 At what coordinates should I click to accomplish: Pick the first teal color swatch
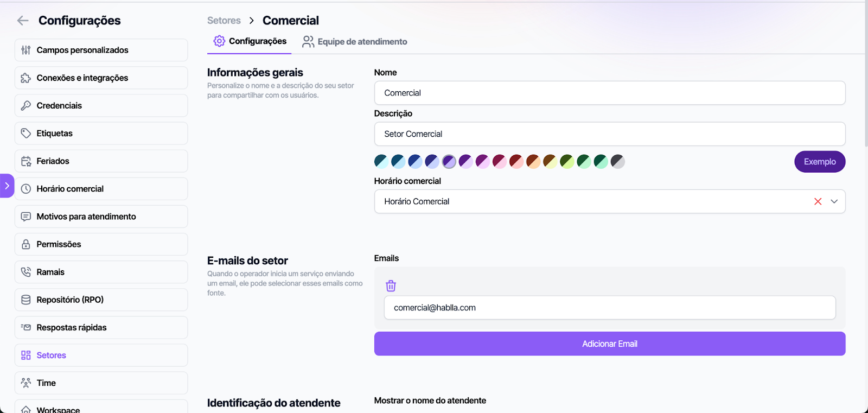(381, 161)
